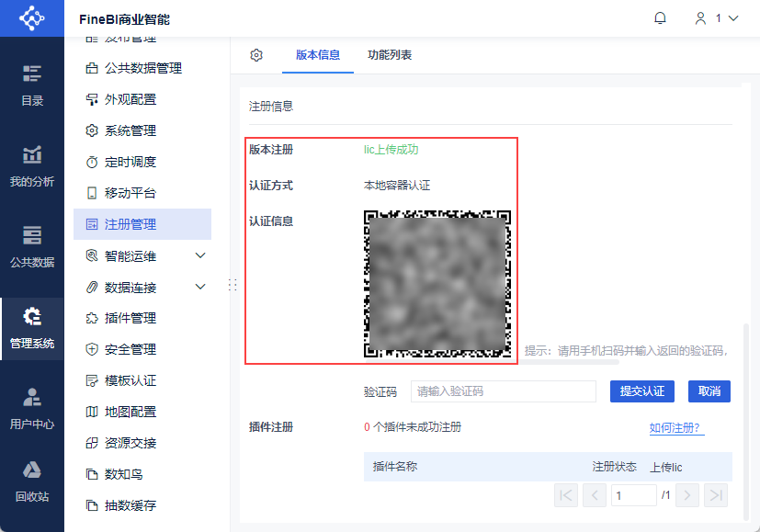Click the 数知鸟 icon

tap(92, 474)
